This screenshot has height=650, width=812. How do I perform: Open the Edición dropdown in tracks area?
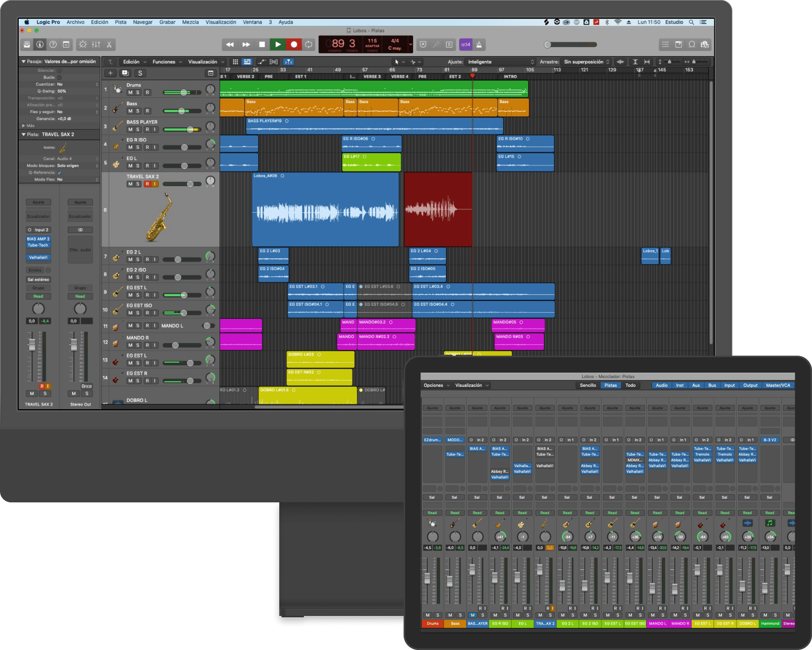pyautogui.click(x=134, y=62)
